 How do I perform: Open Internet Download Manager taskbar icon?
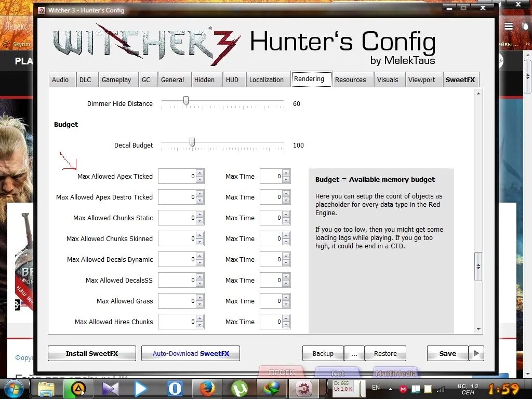click(271, 389)
